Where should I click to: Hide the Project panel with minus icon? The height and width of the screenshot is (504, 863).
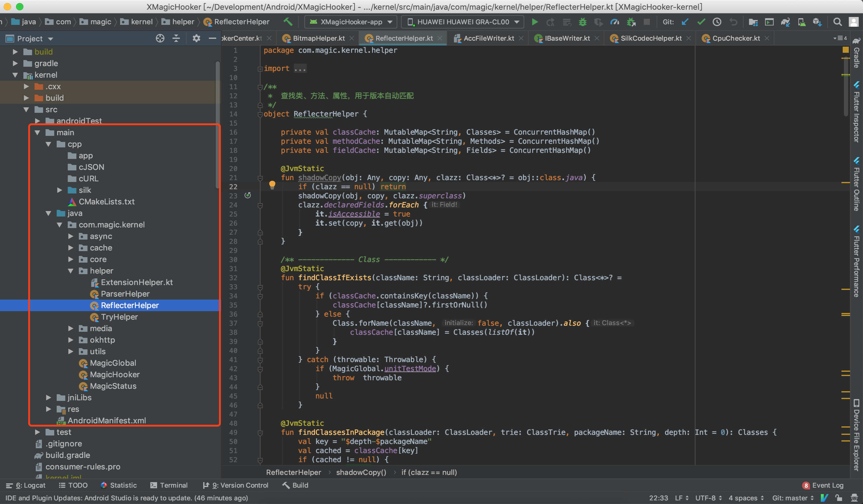212,38
